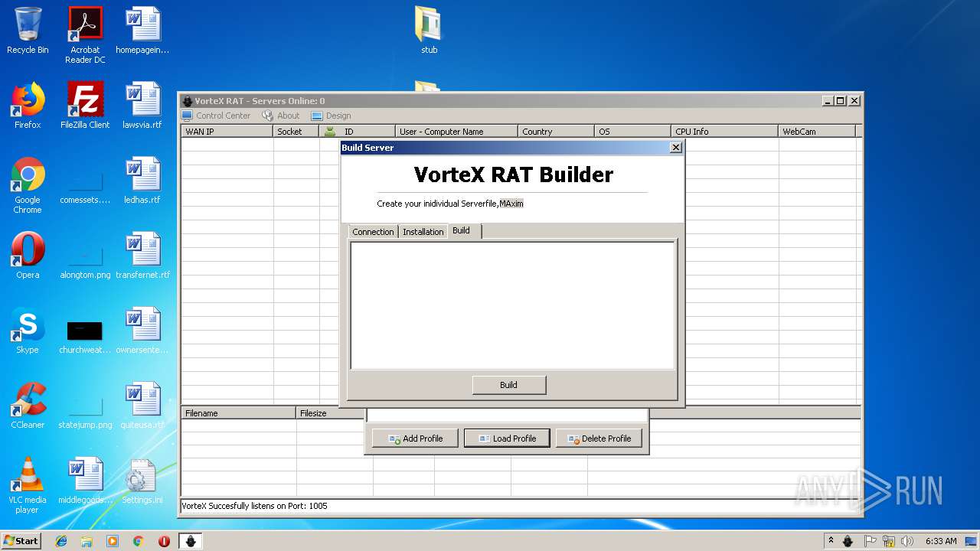Select FileZilla Client desktop icon
Viewport: 980px width, 551px height.
[85, 106]
